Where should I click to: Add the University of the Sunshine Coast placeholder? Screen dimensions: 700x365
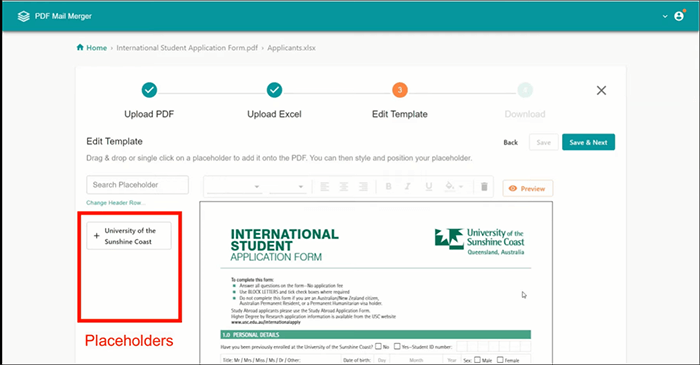(x=129, y=236)
